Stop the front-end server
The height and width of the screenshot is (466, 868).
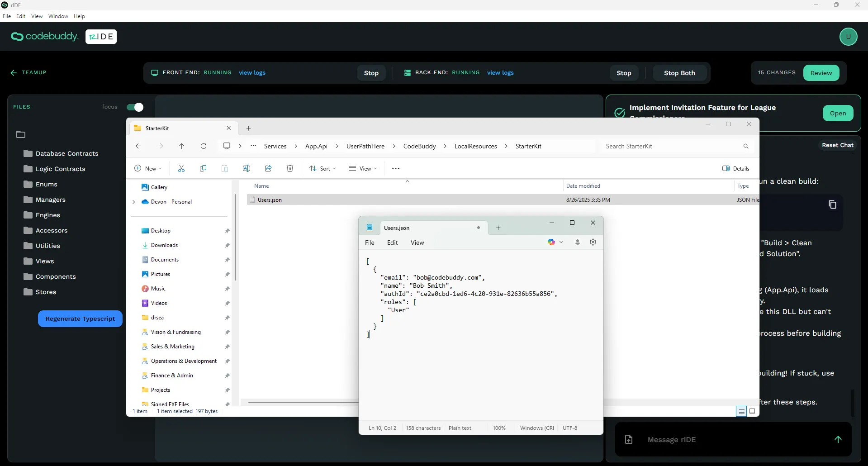pos(371,73)
